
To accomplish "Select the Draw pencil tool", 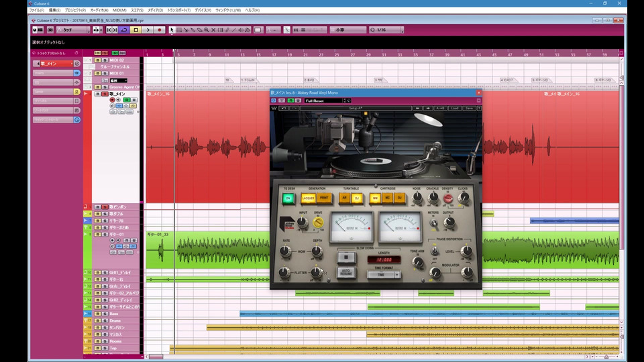I will coord(227,30).
